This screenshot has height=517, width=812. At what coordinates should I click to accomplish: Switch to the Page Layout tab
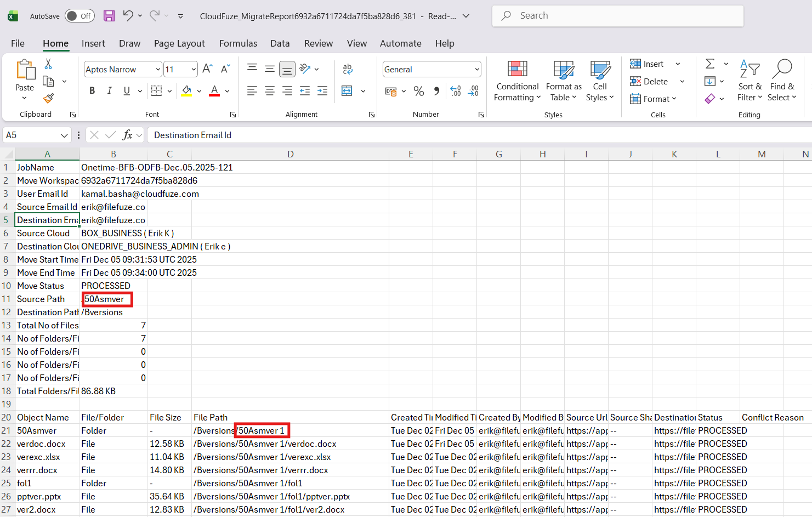(179, 43)
